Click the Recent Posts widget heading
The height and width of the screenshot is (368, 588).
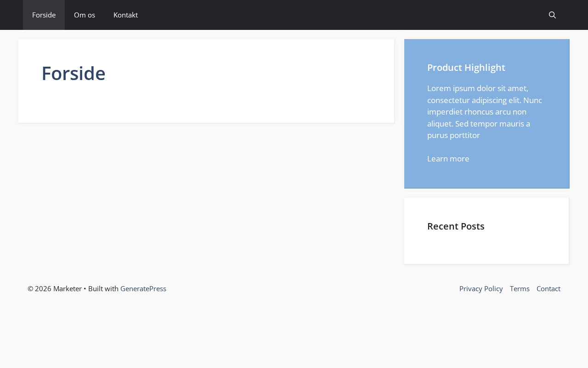456,226
